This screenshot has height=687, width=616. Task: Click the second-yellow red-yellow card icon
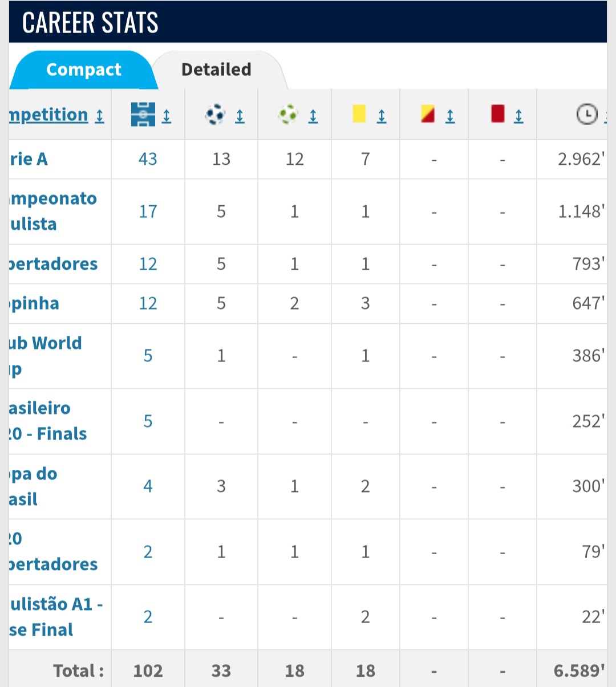(427, 114)
